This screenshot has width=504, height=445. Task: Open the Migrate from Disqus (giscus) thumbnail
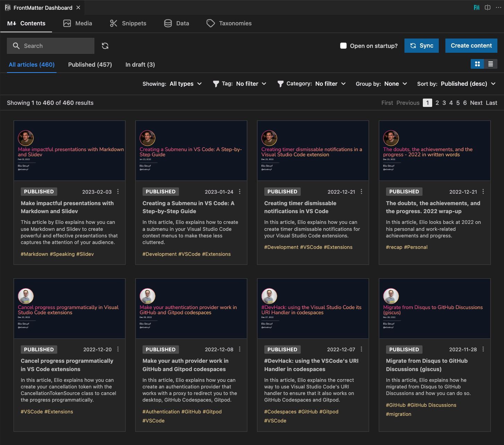(435, 309)
